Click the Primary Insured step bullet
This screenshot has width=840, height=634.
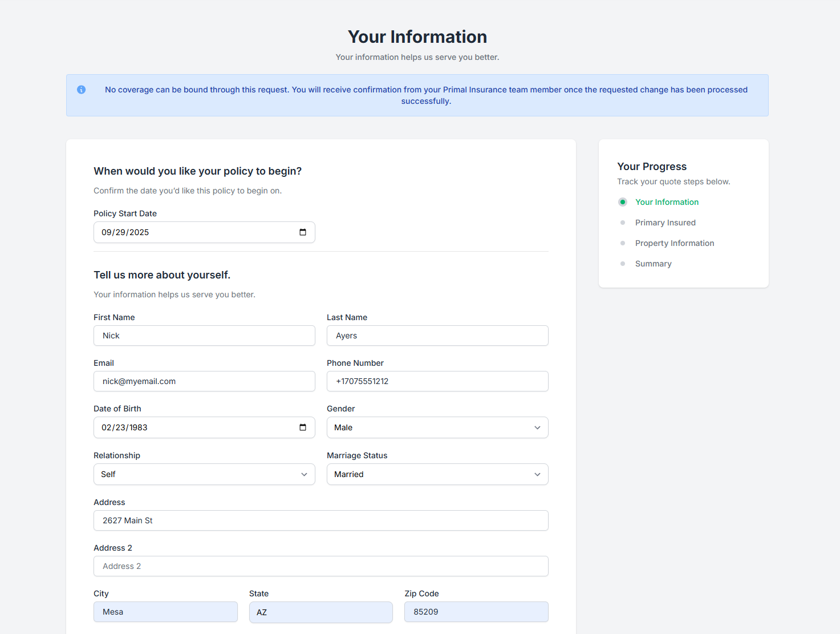tap(623, 223)
